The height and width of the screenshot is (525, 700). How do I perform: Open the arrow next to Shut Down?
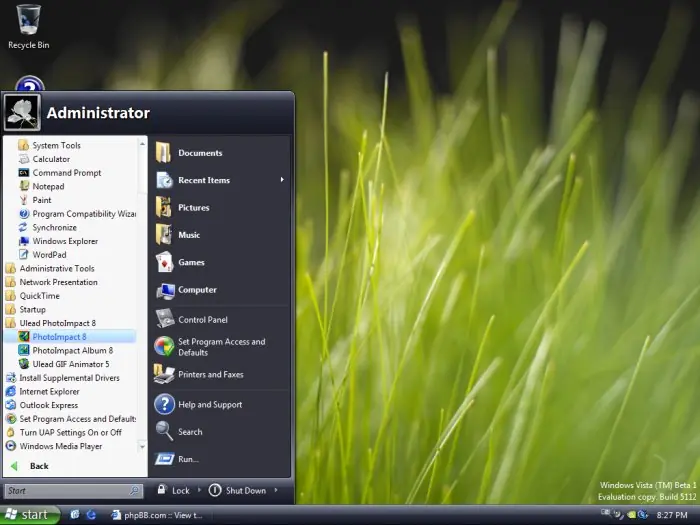277,491
